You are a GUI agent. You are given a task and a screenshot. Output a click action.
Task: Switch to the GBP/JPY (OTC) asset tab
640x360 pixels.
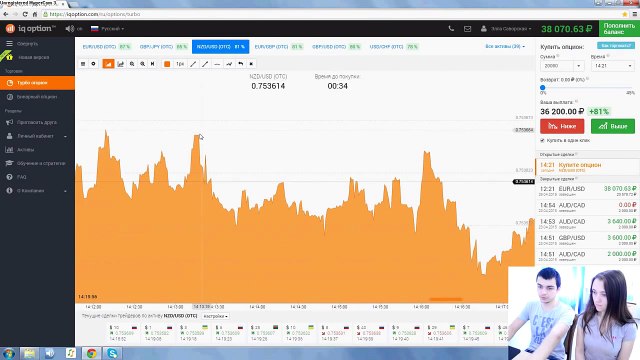(163, 47)
